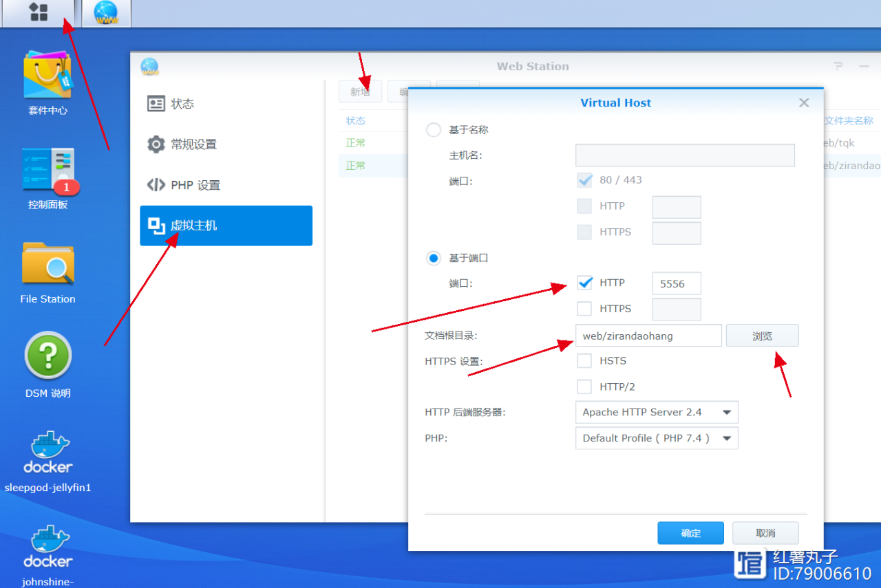Screen dimensions: 881x588
Task: Open PHP 设置 in sidebar
Action: 226,185
